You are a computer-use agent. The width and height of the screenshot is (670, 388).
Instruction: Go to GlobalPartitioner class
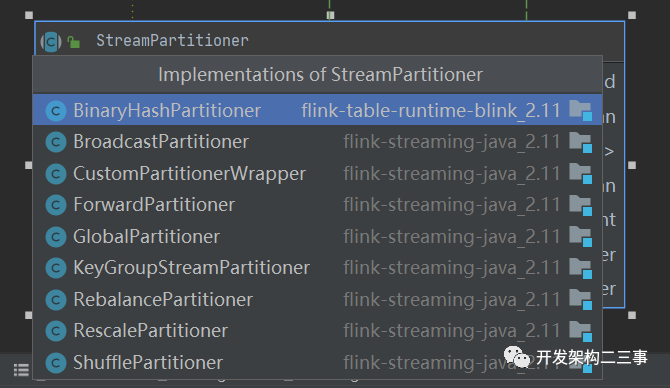(x=317, y=236)
